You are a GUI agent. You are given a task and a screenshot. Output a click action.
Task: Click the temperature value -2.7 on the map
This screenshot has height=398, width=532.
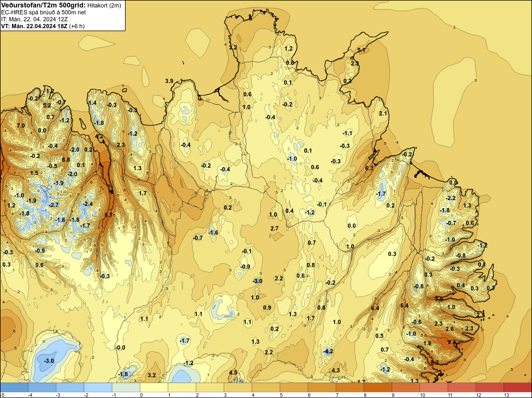pyautogui.click(x=54, y=205)
